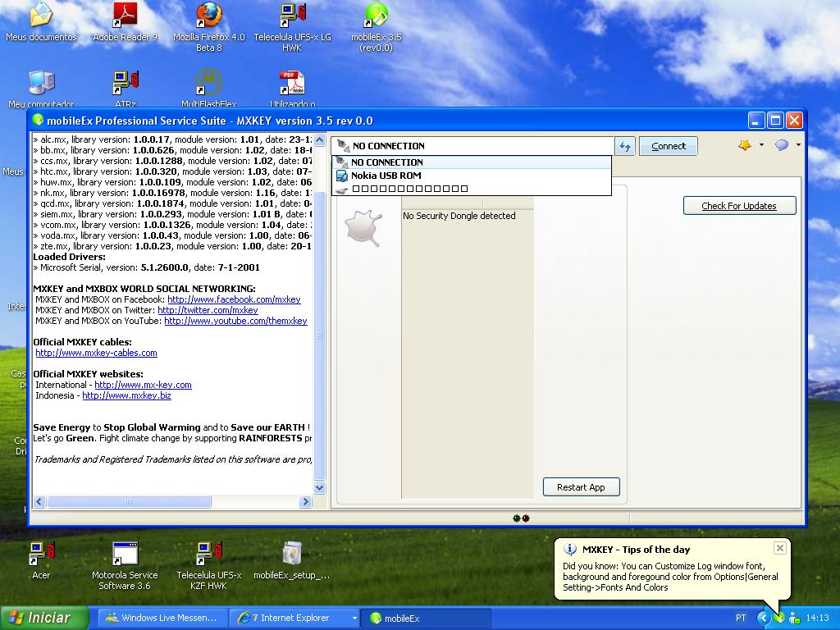Image resolution: width=840 pixels, height=630 pixels.
Task: Select the mobileEx 3.5 (rev0.0) desktop shortcut
Action: pyautogui.click(x=376, y=27)
